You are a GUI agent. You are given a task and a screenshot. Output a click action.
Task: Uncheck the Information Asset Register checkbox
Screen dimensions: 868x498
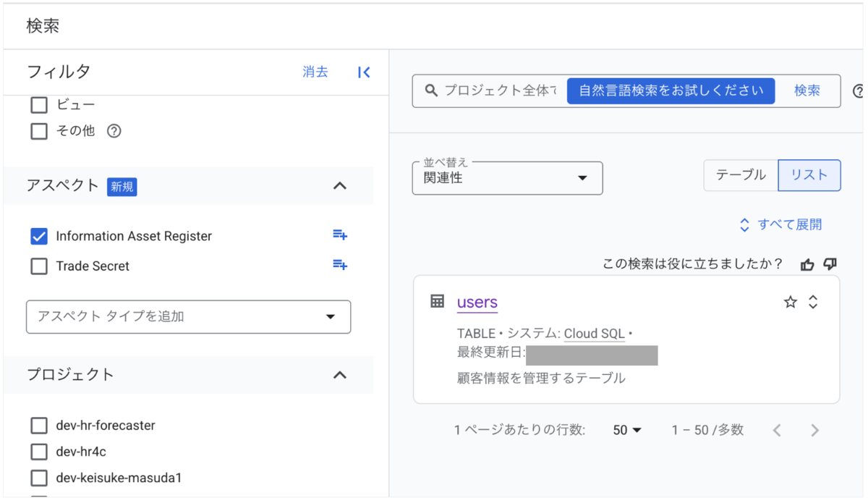tap(39, 236)
